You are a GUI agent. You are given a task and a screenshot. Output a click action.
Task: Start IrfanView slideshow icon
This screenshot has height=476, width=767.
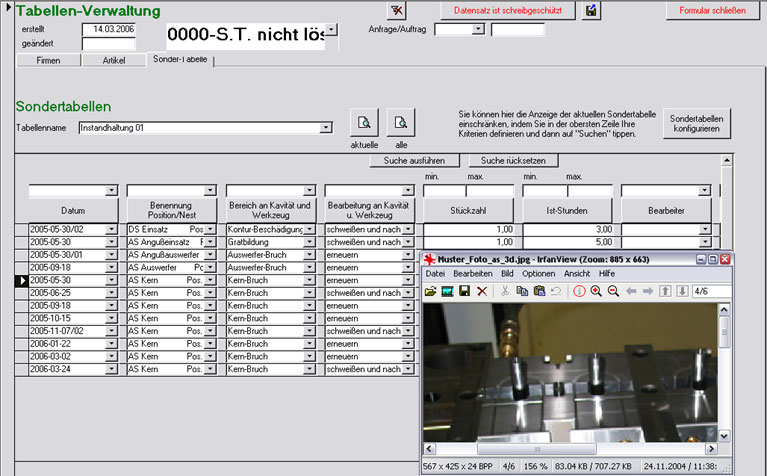click(x=447, y=292)
